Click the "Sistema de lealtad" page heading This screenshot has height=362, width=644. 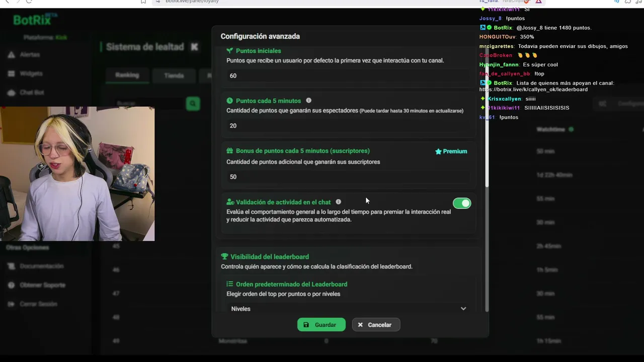click(145, 47)
